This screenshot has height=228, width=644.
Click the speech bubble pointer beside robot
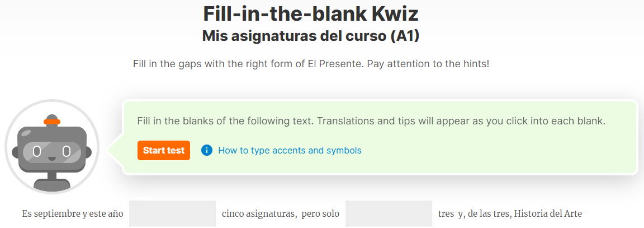115,150
